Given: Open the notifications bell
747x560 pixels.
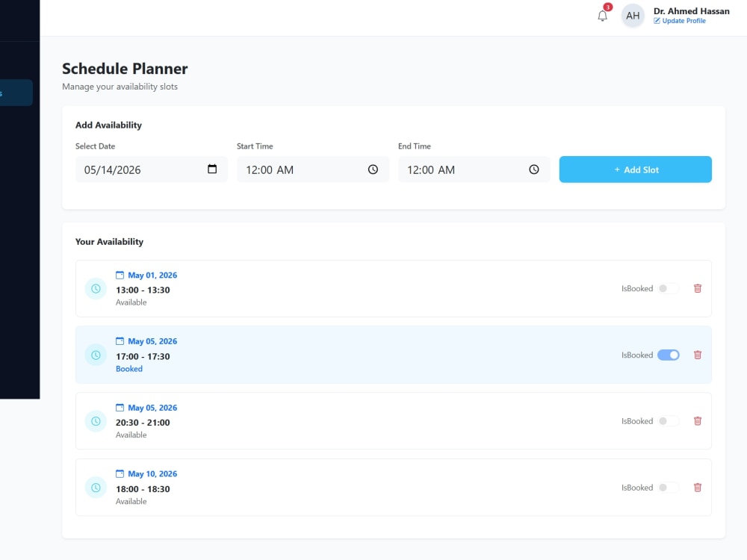Looking at the screenshot, I should tap(602, 16).
